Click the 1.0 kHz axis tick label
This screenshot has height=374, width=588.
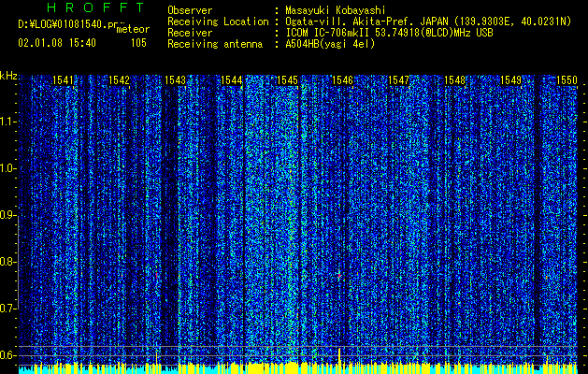(x=7, y=168)
